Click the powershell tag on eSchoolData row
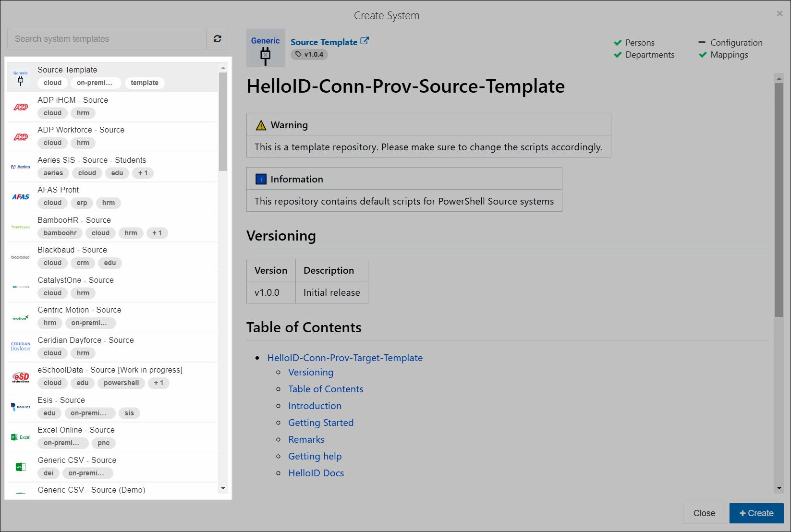This screenshot has width=791, height=532. coord(121,383)
